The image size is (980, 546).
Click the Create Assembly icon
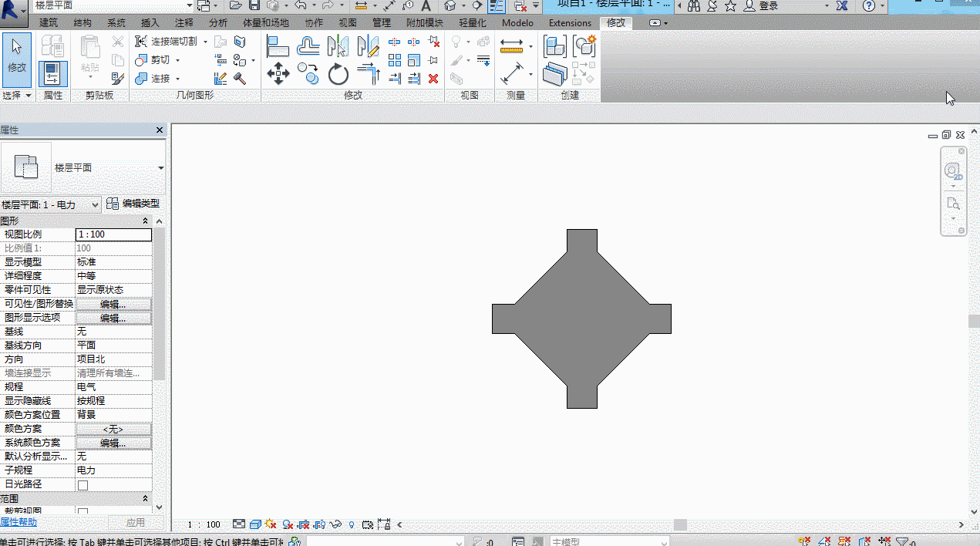(554, 47)
